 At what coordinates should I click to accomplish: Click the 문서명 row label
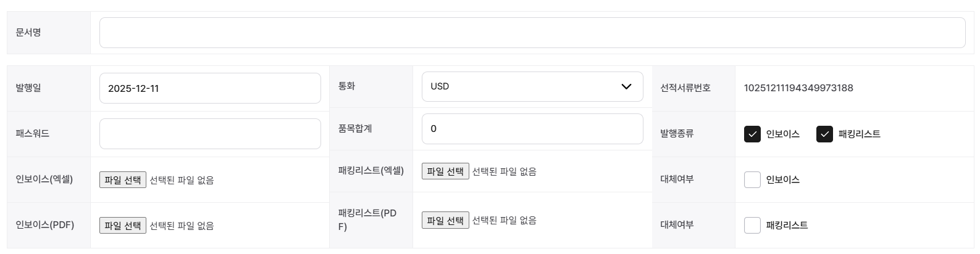pyautogui.click(x=28, y=33)
